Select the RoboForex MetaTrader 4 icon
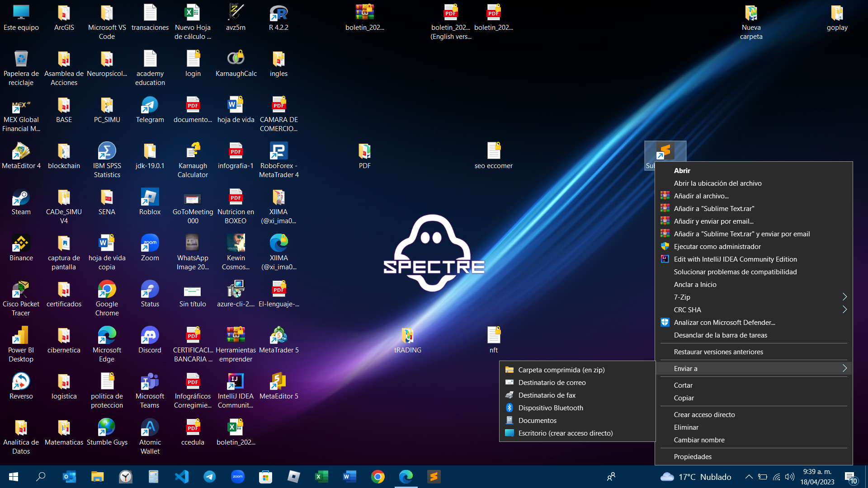 pos(278,160)
